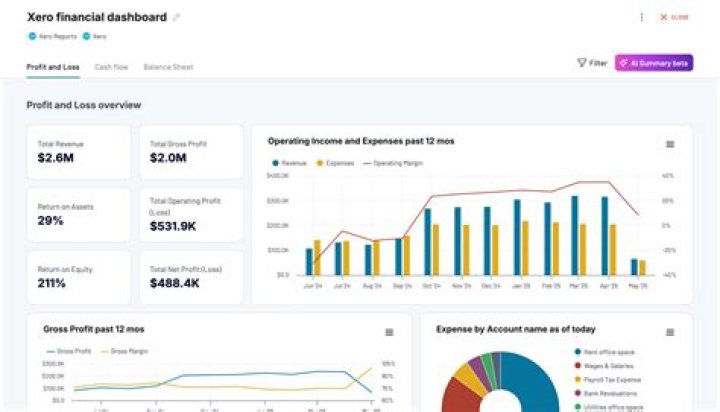Toggle the Operating Margin line legend
This screenshot has height=412, width=720.
point(393,163)
